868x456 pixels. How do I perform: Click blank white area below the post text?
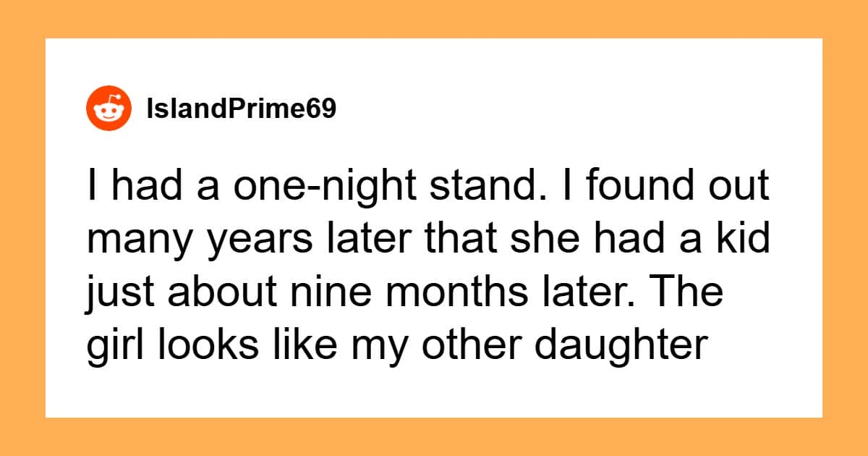(x=434, y=392)
